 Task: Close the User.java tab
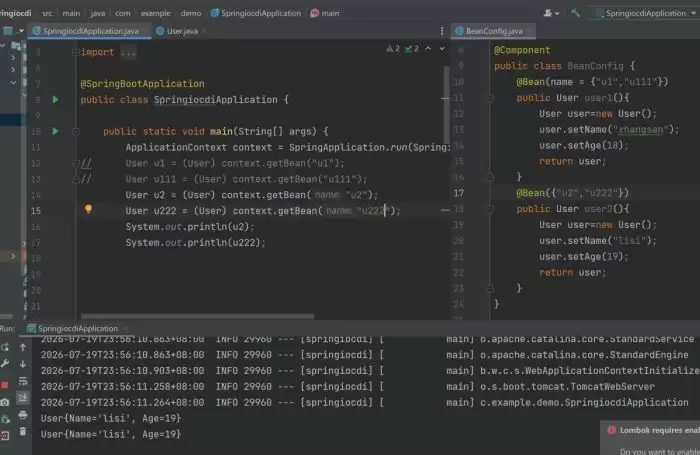coord(205,31)
